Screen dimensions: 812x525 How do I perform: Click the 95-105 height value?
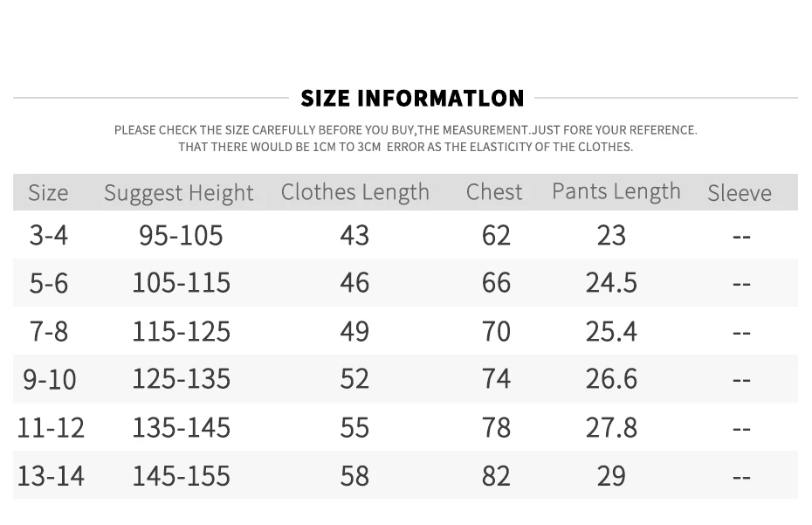[181, 235]
